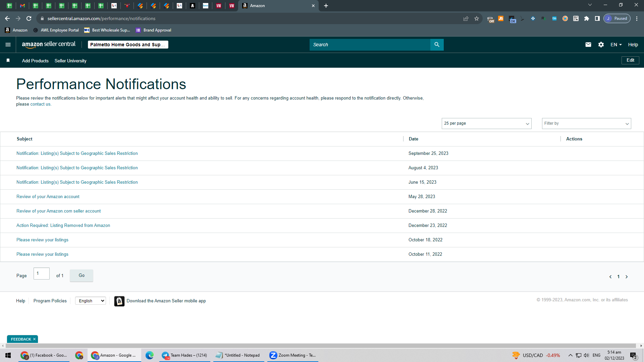This screenshot has height=362, width=644.
Task: Click the browser address bar URL
Action: click(101, 18)
